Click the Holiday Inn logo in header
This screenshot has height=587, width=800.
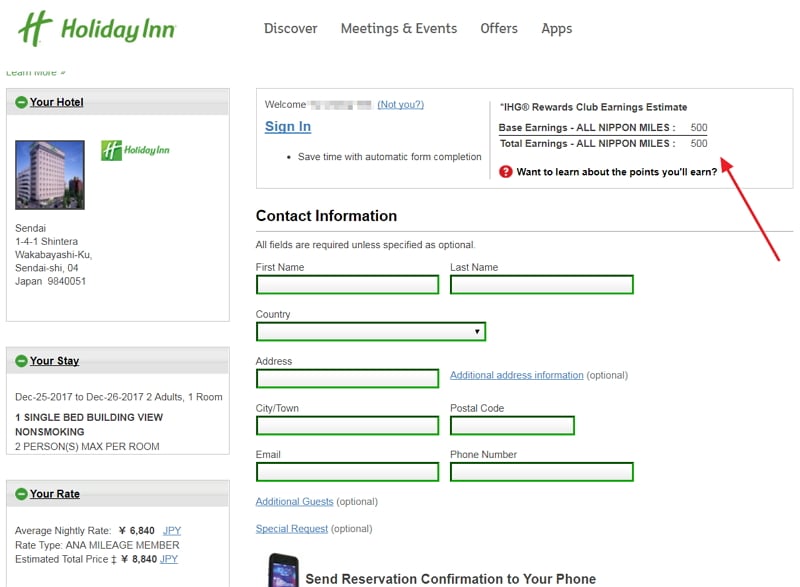97,28
